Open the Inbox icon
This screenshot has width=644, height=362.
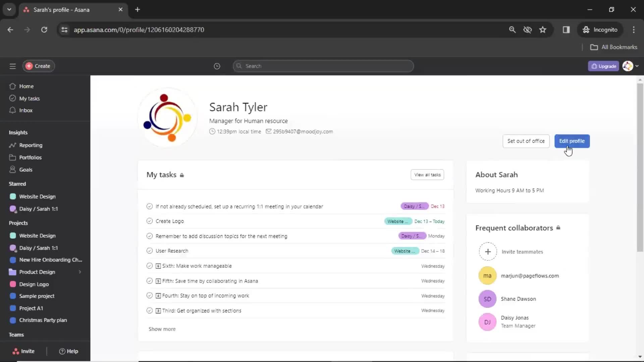[13, 110]
